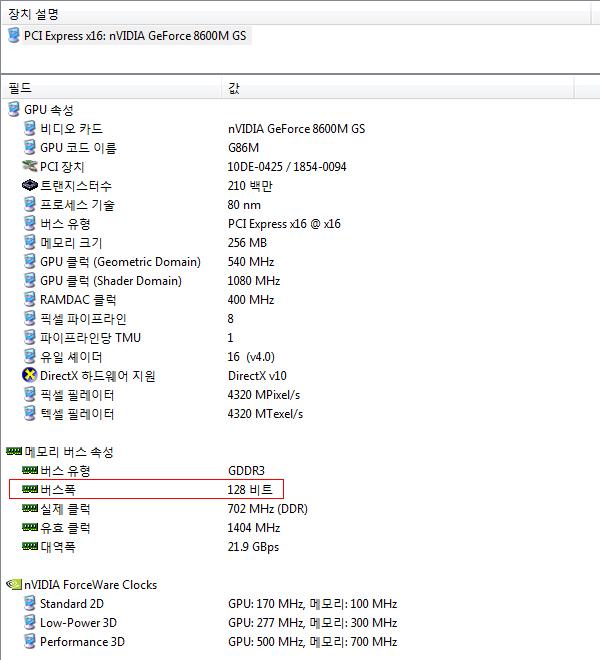This screenshot has width=600, height=660.
Task: Click the memory icon beside 대역폭
Action: (30, 546)
